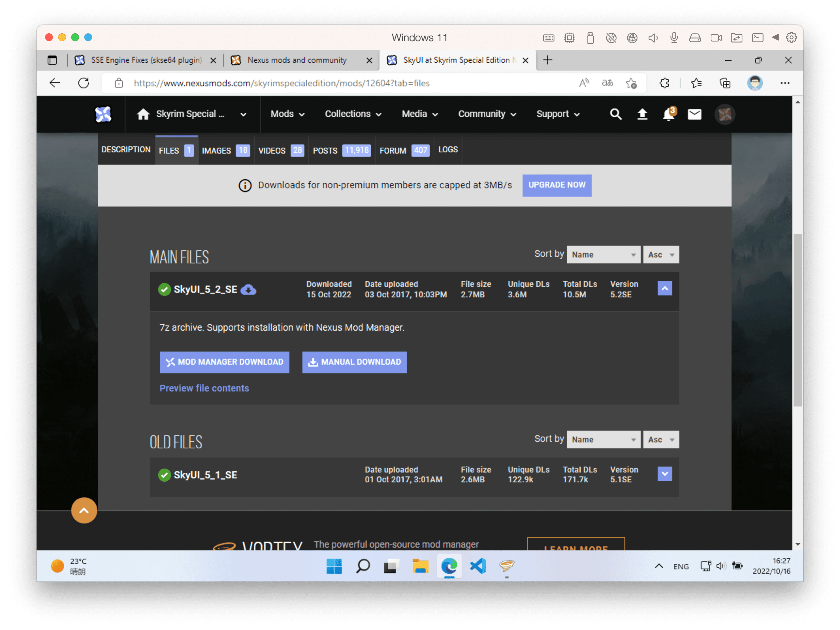Open the browser Extensions puzzle icon
The image size is (840, 630).
(x=664, y=83)
